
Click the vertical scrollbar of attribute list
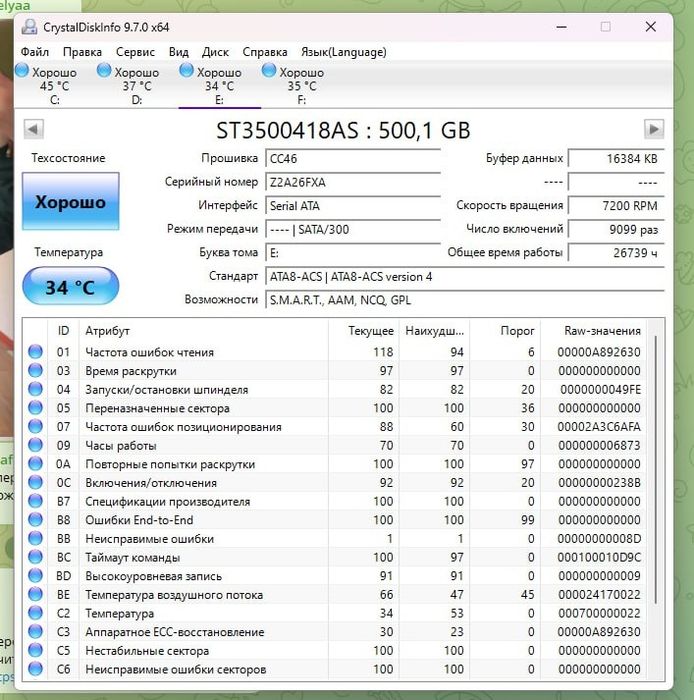(656, 469)
